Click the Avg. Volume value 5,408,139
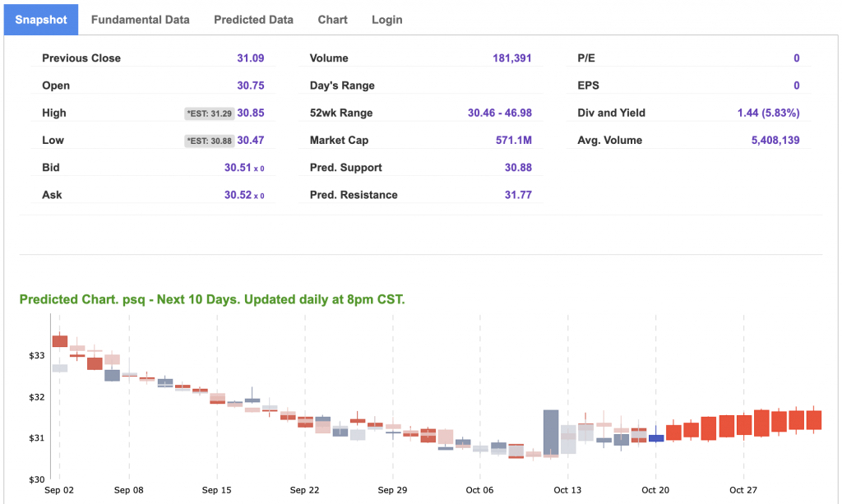The image size is (842, 504). coord(775,141)
